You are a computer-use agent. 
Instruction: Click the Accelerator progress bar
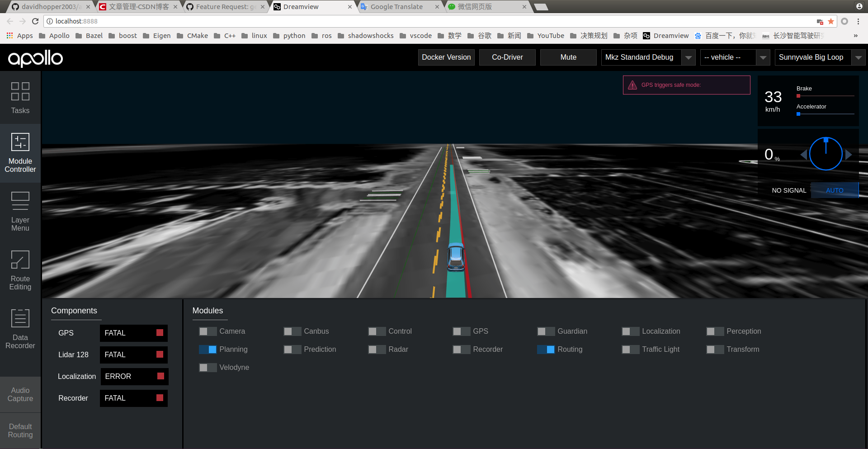(x=825, y=114)
